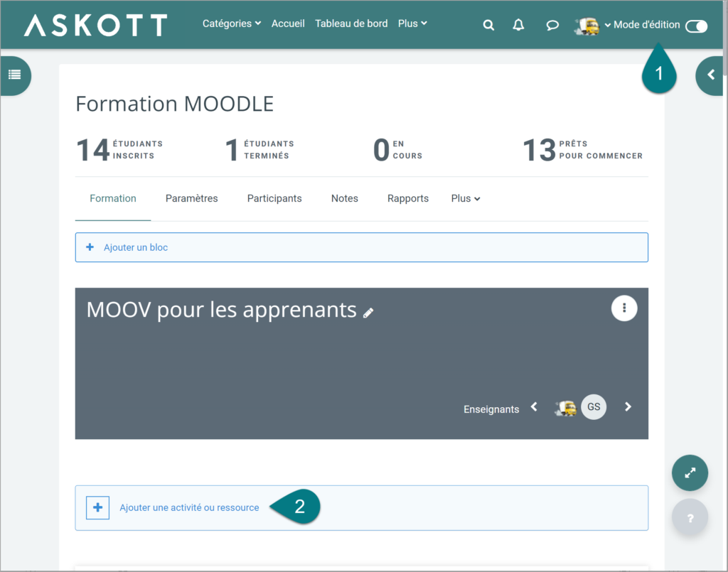Switch to the Rapports tab
Viewport: 728px width, 572px height.
click(x=407, y=198)
